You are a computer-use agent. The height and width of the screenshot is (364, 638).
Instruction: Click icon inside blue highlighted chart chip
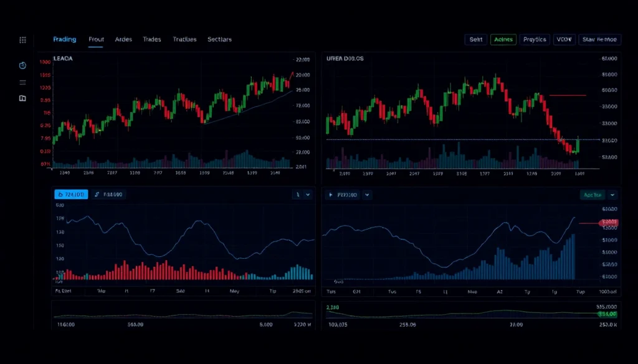click(60, 195)
